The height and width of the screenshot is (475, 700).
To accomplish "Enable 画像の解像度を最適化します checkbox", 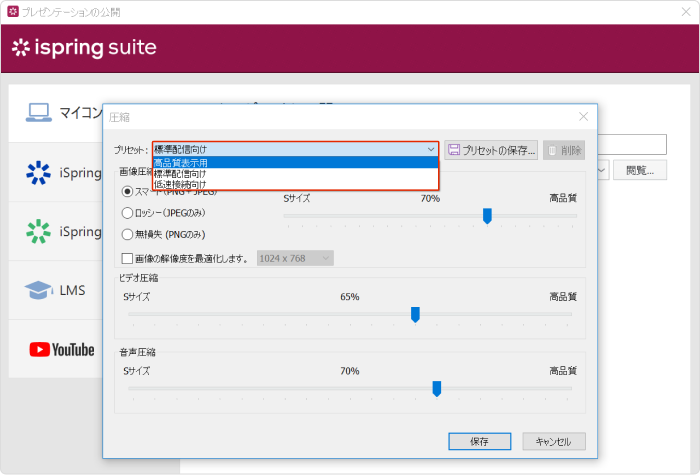I will click(x=127, y=258).
